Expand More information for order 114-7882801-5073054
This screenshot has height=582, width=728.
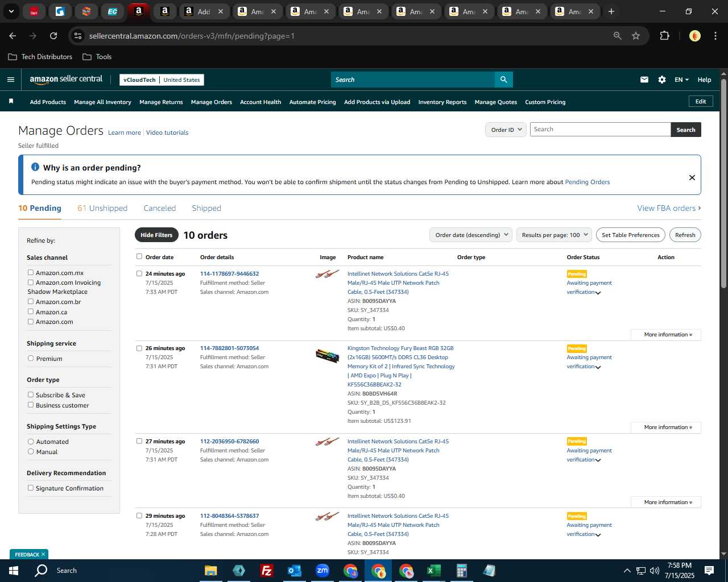pos(666,427)
